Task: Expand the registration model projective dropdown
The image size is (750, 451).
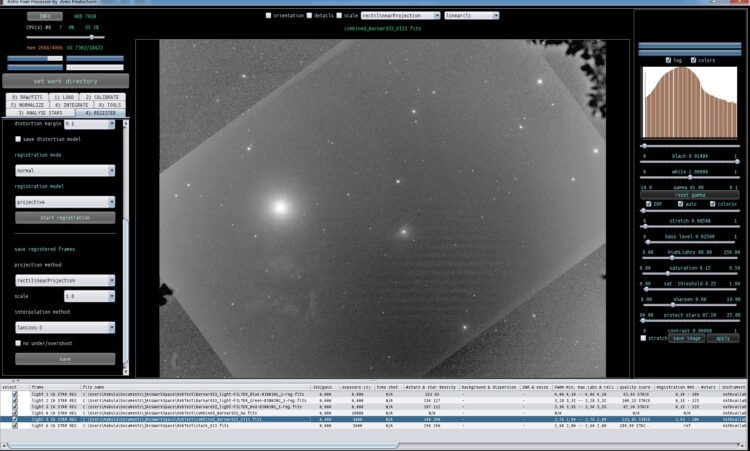Action: 65,202
